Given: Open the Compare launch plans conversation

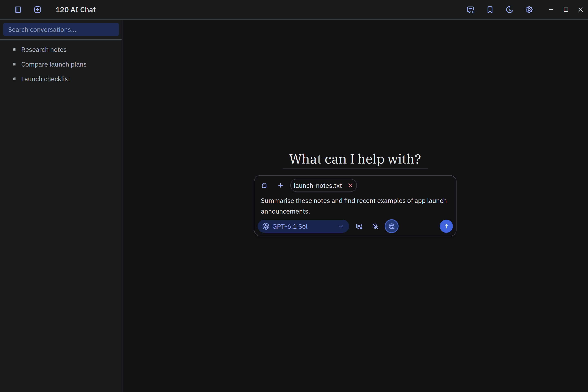Looking at the screenshot, I should click(61, 64).
